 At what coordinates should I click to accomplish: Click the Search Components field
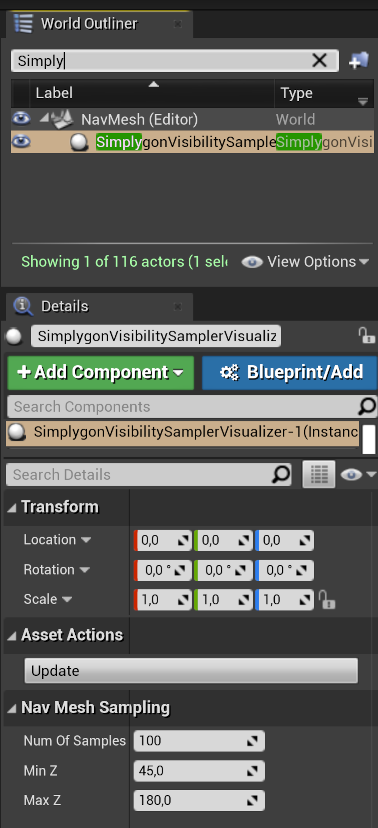click(183, 407)
